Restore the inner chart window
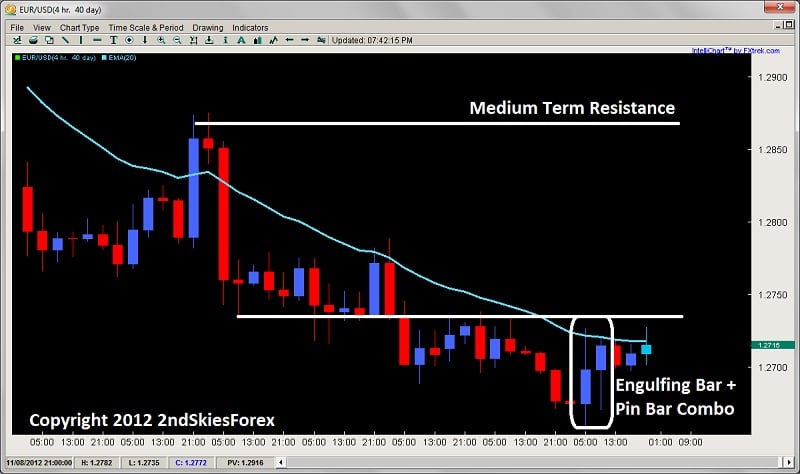 tap(789, 25)
